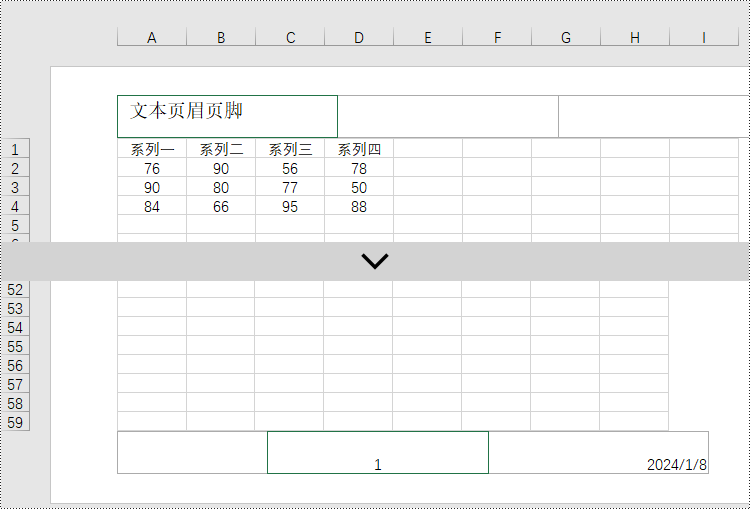
Task: Click the empty right header box
Action: [654, 116]
